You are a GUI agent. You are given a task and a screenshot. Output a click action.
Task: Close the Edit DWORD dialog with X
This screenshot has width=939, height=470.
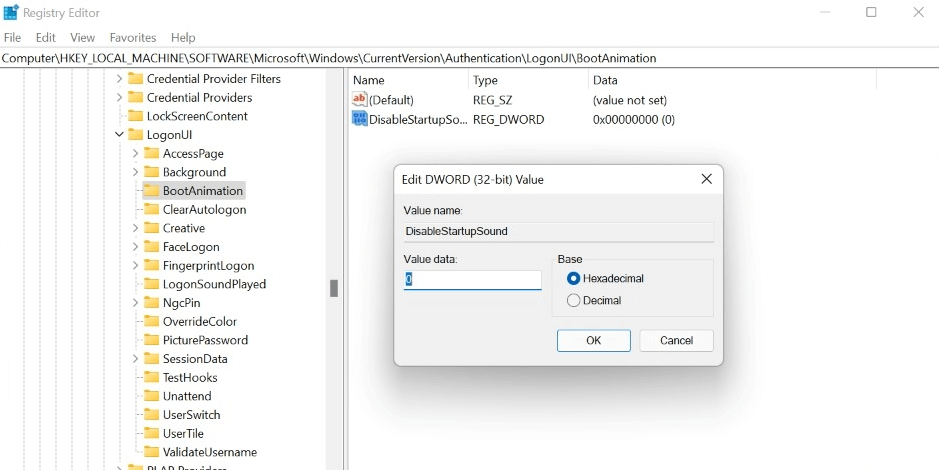point(707,179)
